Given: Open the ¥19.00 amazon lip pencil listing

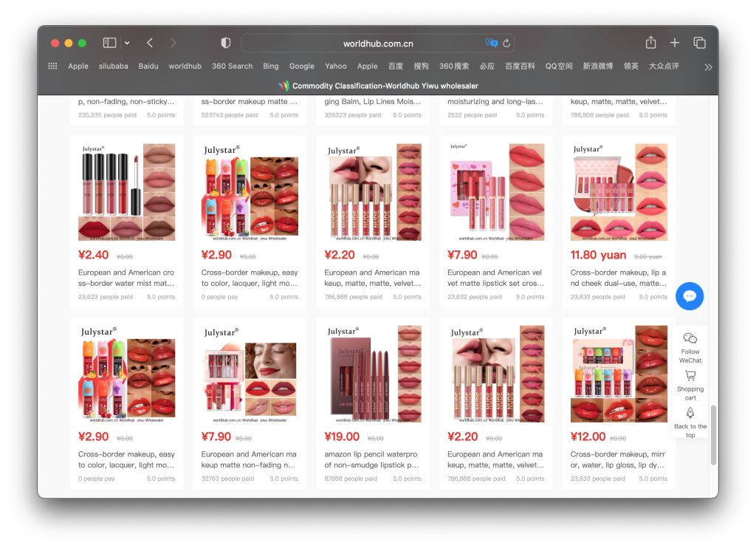Looking at the screenshot, I should (372, 459).
